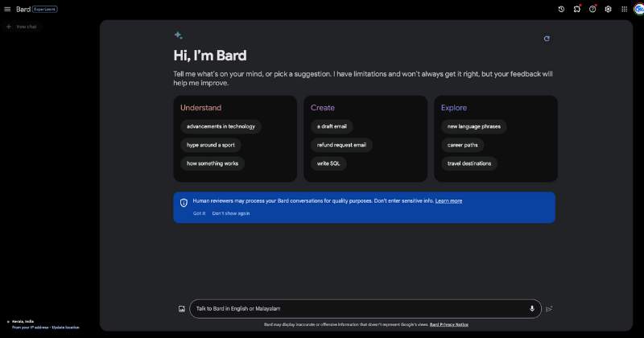Choose 'career paths' suggestion
The height and width of the screenshot is (338, 644).
coord(462,145)
